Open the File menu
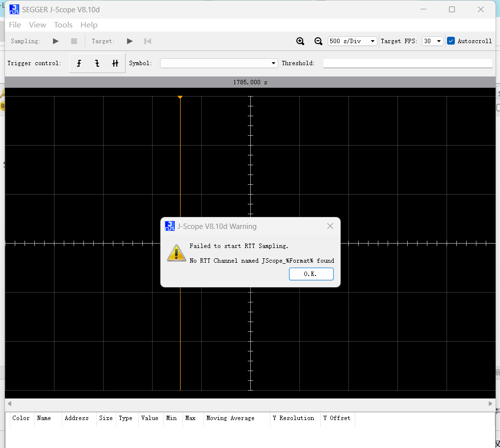This screenshot has height=448, width=500. (x=15, y=25)
